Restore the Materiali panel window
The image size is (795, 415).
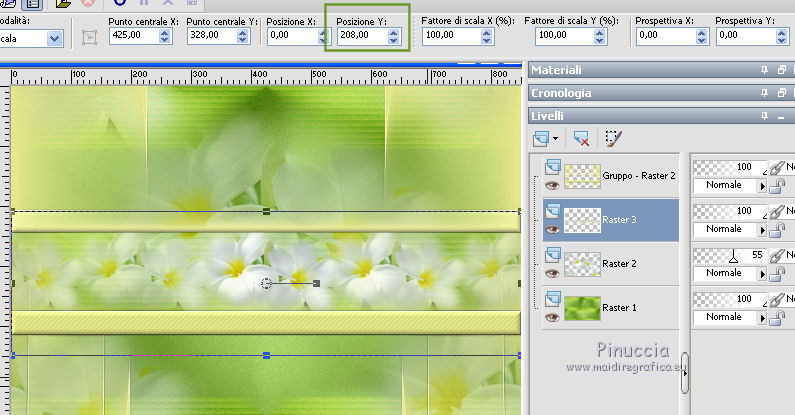point(781,70)
